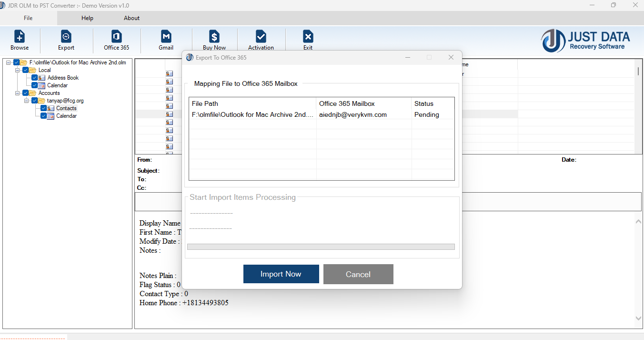The width and height of the screenshot is (644, 340).
Task: Click the Office 365 Mailbox column header
Action: click(x=364, y=103)
